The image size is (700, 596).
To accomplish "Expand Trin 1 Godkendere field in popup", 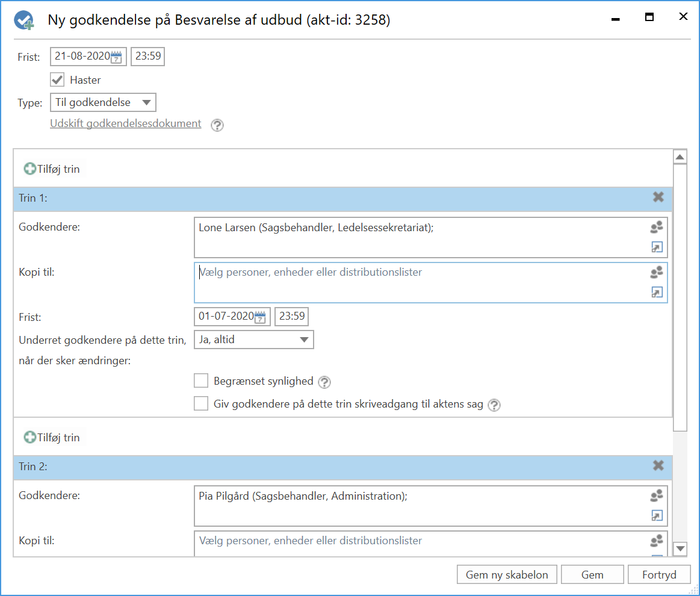I will click(657, 247).
